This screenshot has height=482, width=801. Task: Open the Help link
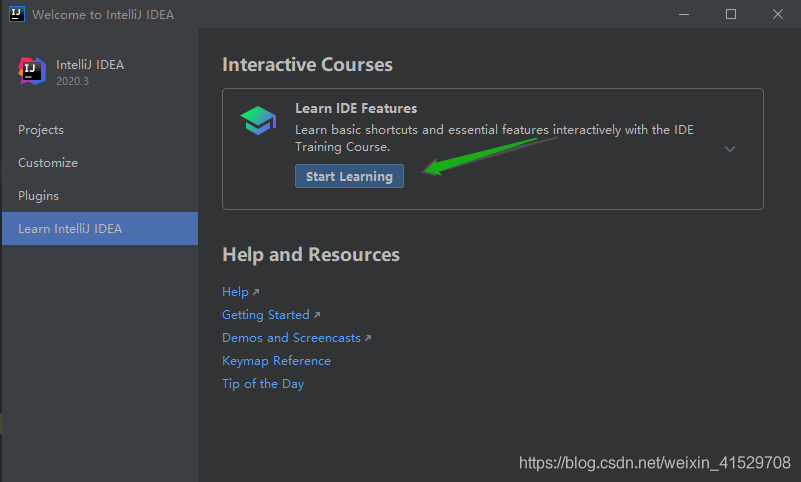point(235,292)
